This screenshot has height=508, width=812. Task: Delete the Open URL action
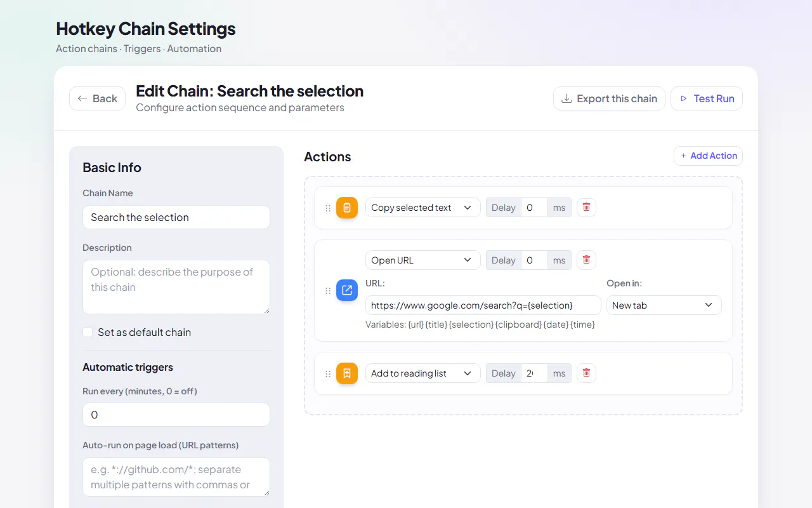coord(586,260)
